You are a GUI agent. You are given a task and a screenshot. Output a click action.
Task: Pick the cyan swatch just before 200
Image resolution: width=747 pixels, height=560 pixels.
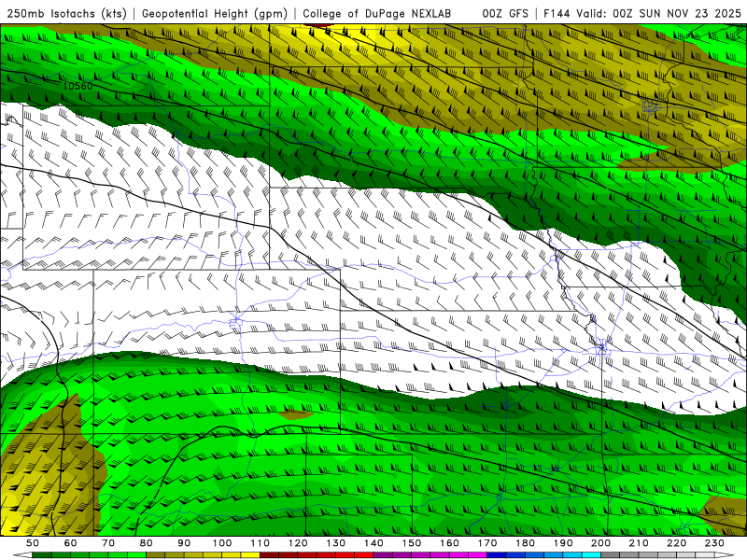[x=591, y=555]
